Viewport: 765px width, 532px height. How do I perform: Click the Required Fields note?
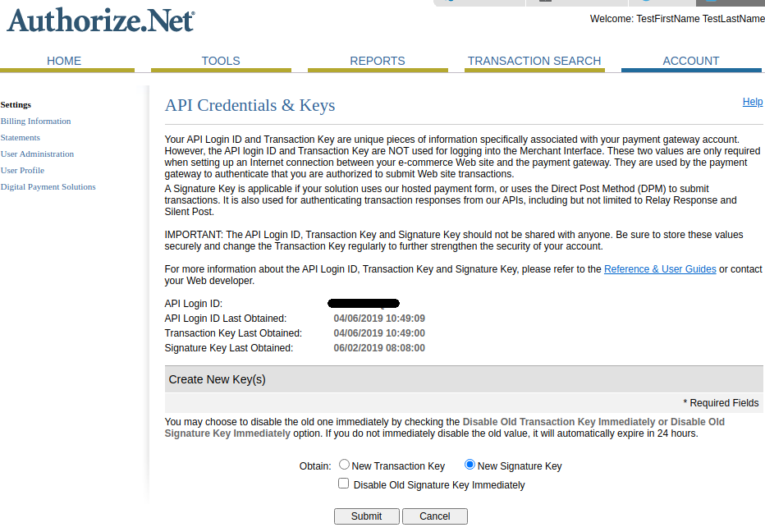[x=721, y=403]
